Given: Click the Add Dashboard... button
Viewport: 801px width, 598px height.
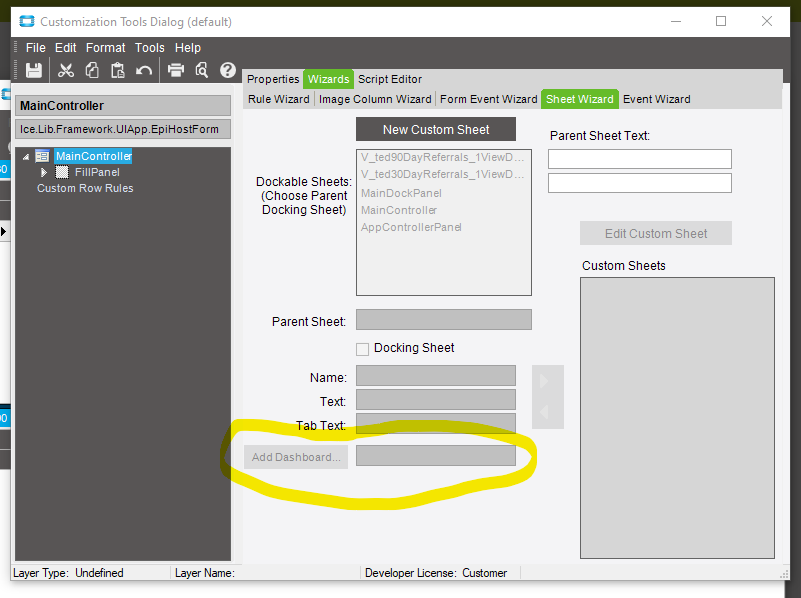Looking at the screenshot, I should [296, 457].
